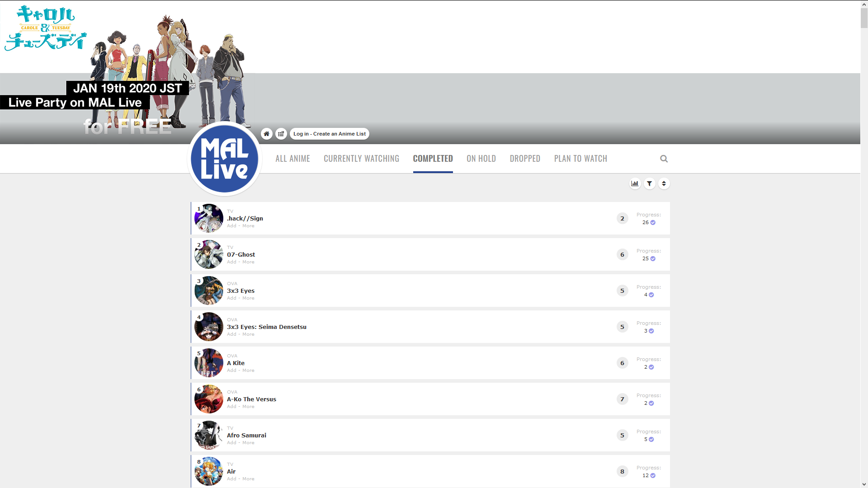Screen dimensions: 868x488
Task: Open the filter funnel icon
Action: point(649,183)
